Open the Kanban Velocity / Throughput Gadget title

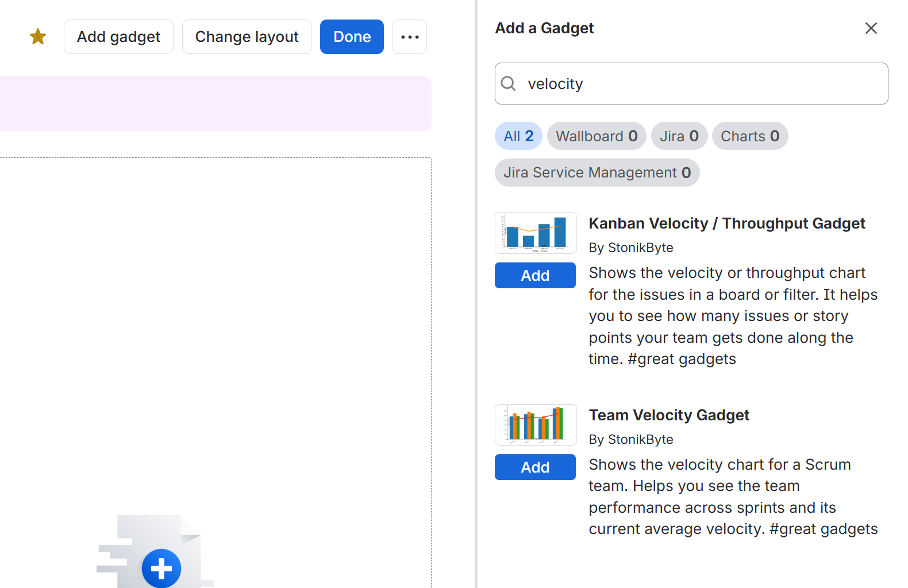pyautogui.click(x=727, y=223)
